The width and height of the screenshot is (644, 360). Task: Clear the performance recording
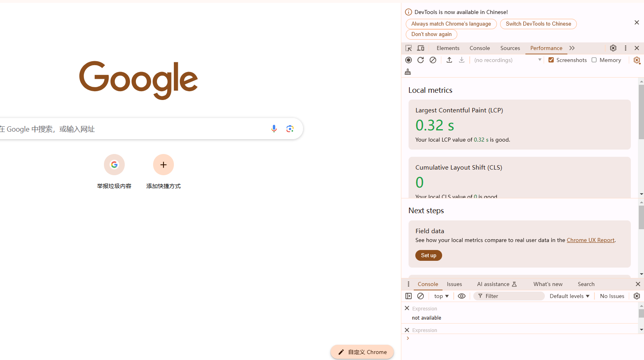click(433, 60)
